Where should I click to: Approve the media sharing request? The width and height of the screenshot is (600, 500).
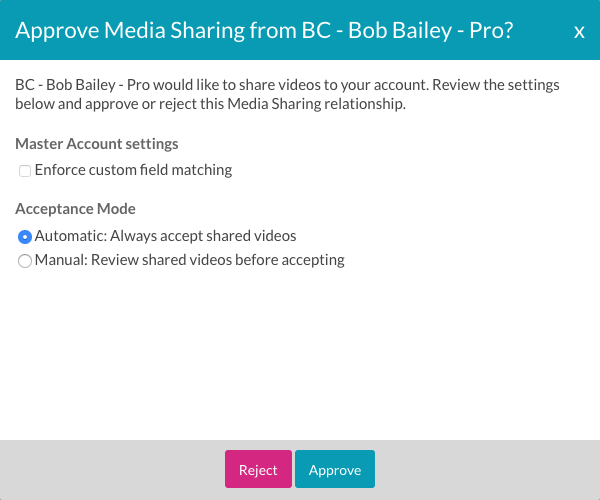tap(335, 469)
